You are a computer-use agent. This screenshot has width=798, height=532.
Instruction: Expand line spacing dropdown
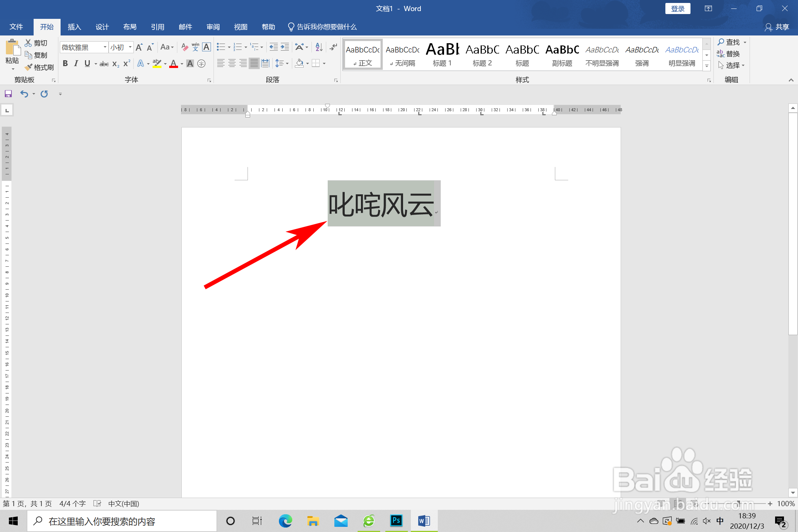pos(287,64)
